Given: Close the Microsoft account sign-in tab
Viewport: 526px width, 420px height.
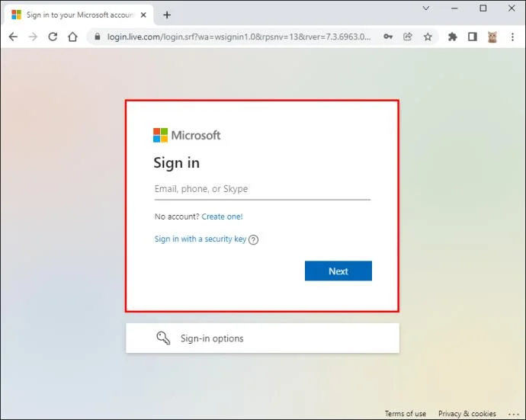Looking at the screenshot, I should coord(143,14).
